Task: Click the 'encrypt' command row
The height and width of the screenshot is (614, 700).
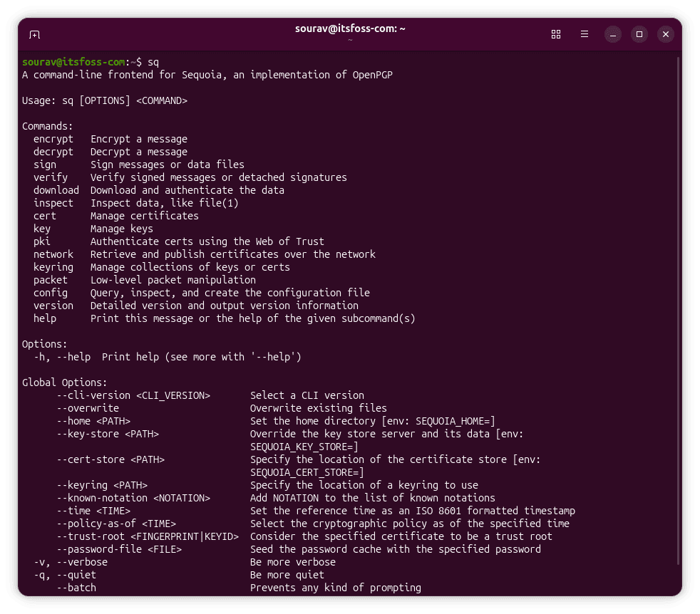Action: click(110, 139)
